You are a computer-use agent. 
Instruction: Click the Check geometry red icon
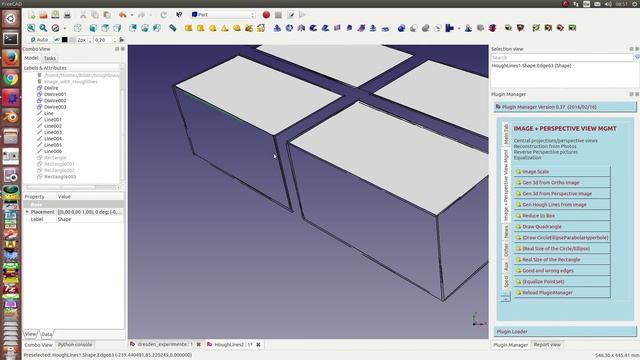(x=492, y=28)
